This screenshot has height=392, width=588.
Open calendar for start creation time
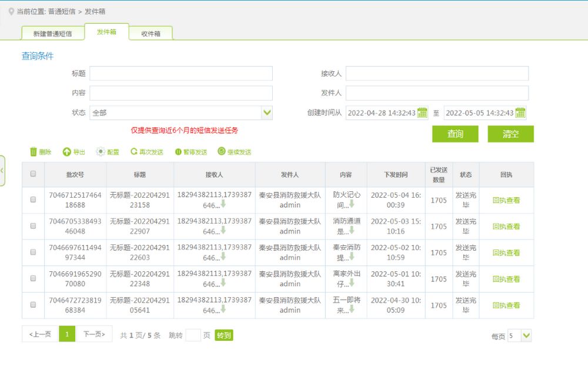[422, 113]
